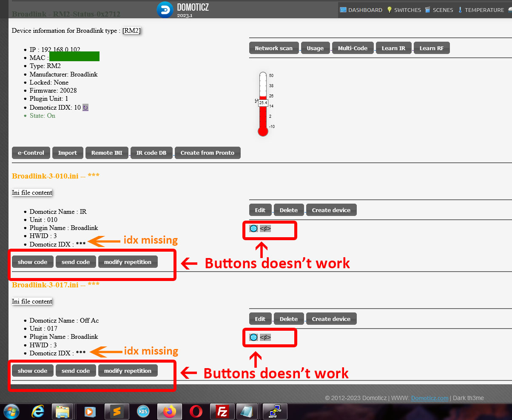Click the '[RM2]' device type label
The image size is (512, 420).
(x=131, y=31)
